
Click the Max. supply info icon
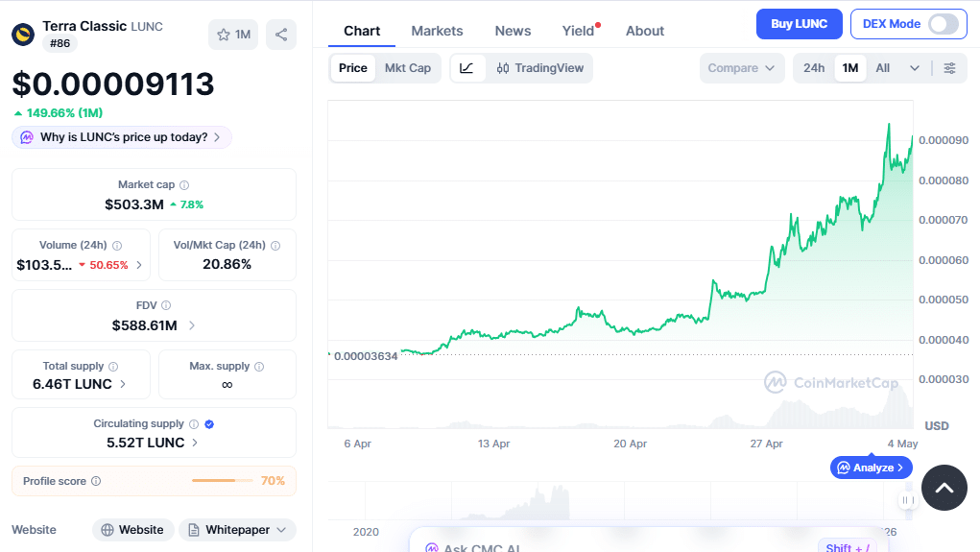[259, 367]
